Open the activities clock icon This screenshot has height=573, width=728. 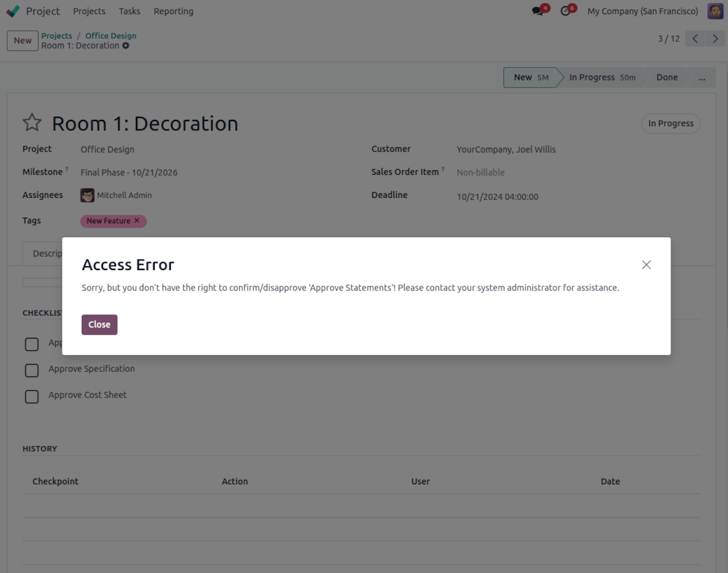[x=566, y=12]
